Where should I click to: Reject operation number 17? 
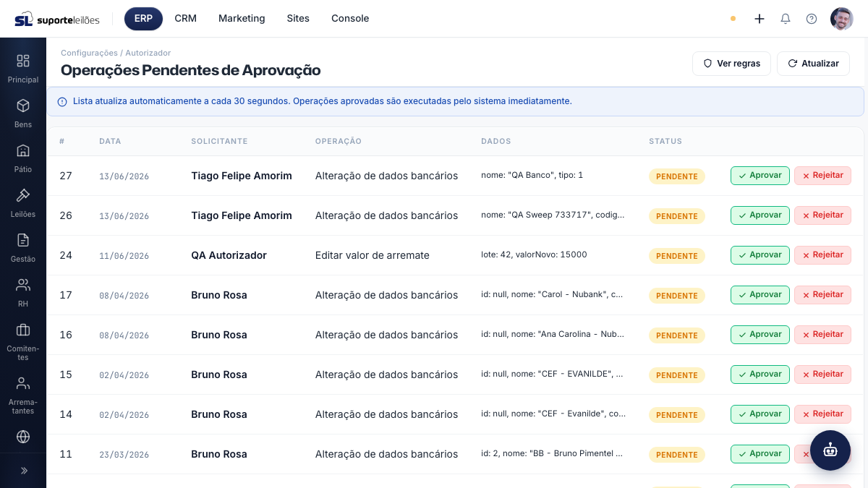822,295
